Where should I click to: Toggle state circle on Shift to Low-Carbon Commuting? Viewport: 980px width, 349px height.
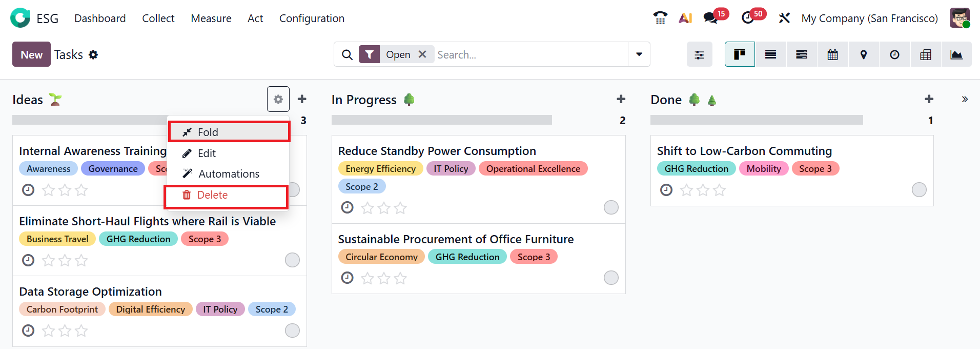919,190
